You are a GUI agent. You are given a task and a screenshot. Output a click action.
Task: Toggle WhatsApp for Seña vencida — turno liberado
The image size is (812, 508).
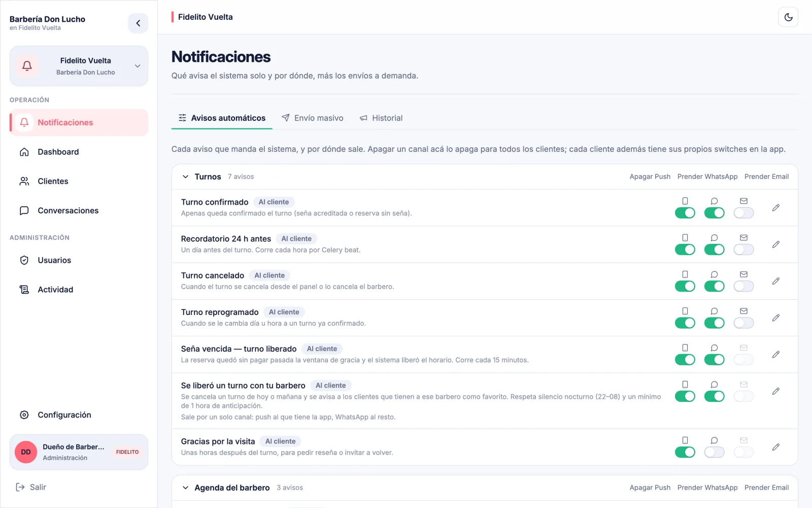point(714,360)
